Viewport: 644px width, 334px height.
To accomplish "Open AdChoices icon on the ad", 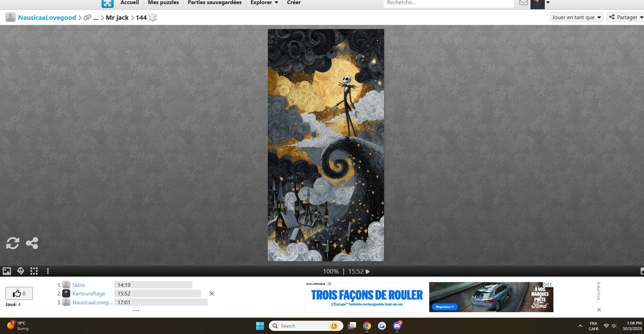I will (x=546, y=284).
